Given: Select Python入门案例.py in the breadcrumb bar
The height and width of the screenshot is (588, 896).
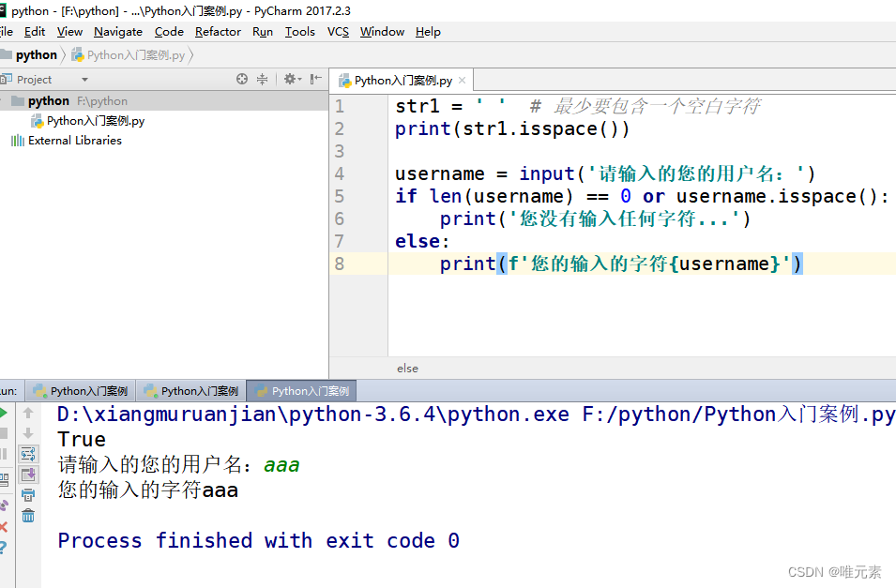Looking at the screenshot, I should [131, 54].
